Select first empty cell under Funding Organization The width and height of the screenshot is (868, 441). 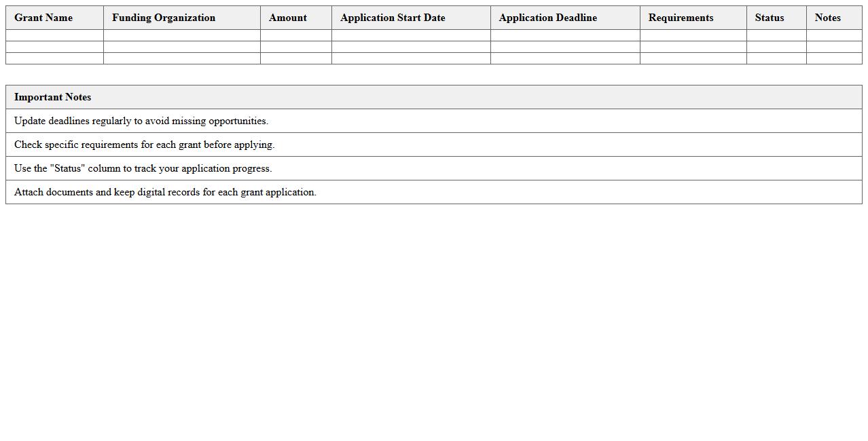(181, 35)
